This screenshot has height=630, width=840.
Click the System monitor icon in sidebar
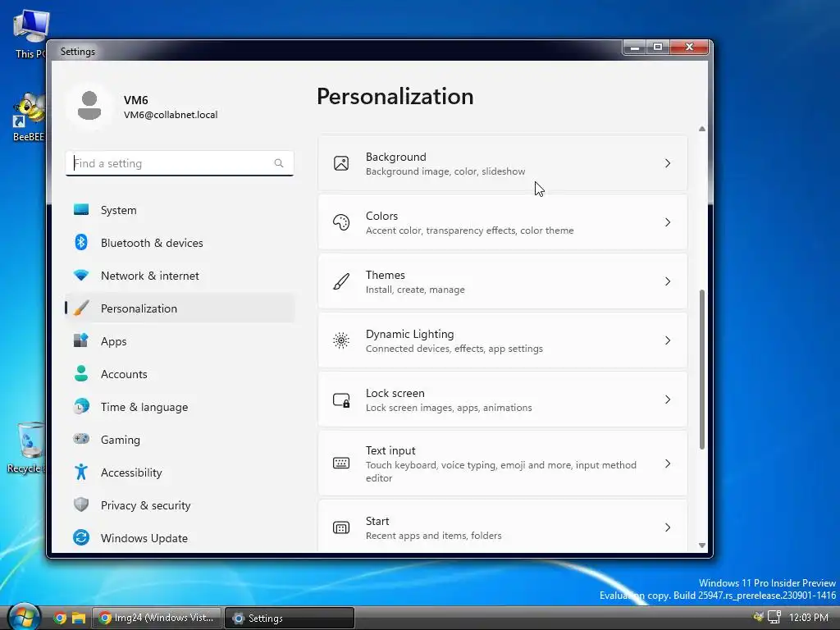coord(81,209)
